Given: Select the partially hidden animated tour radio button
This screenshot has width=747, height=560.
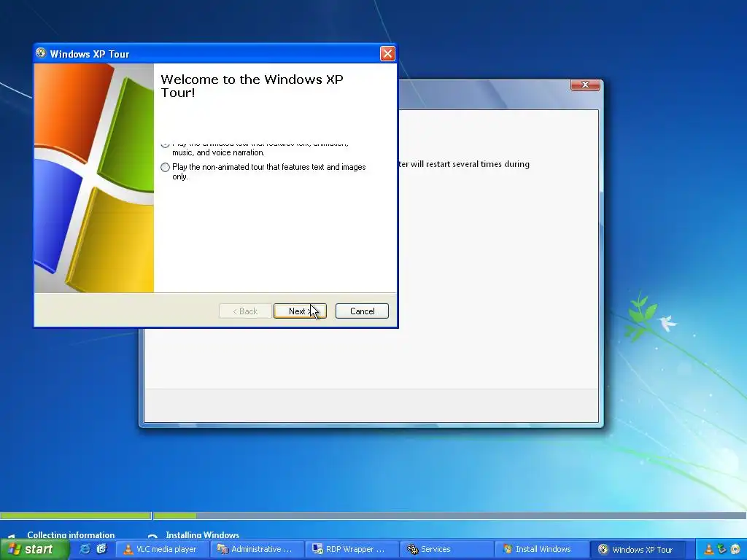Looking at the screenshot, I should [x=165, y=144].
